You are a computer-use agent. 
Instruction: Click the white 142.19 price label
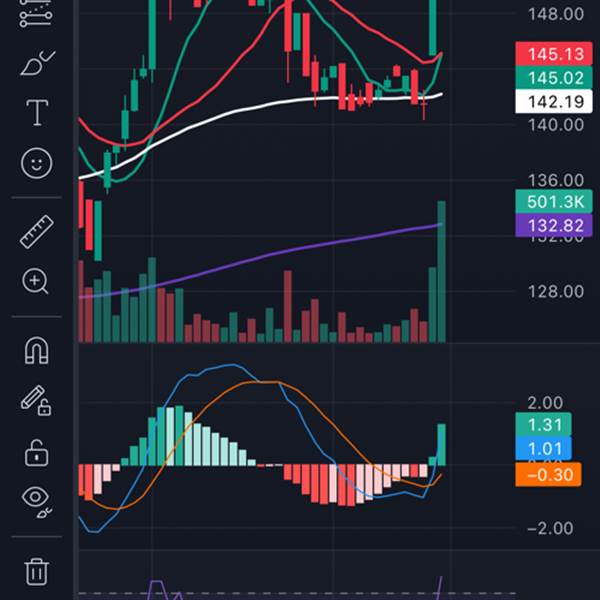tap(554, 102)
